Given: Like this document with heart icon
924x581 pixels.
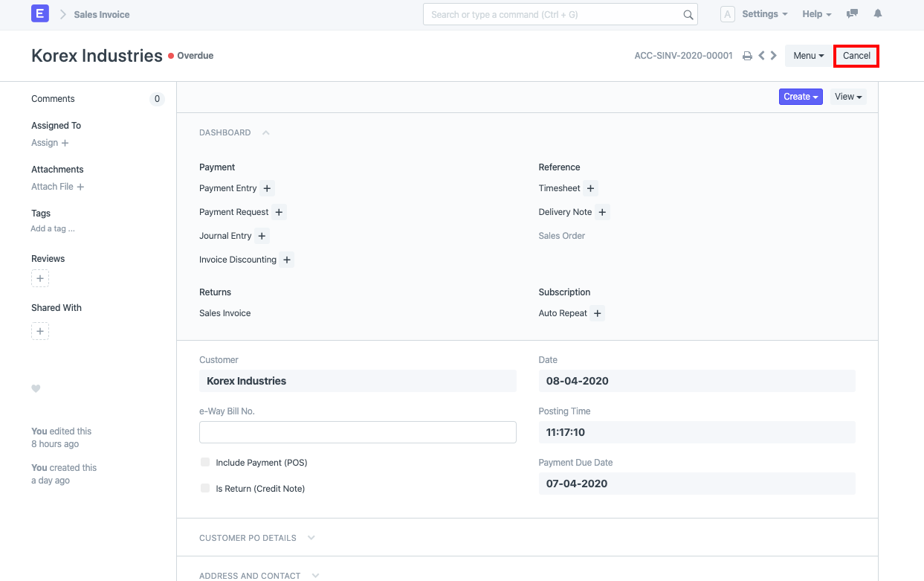Looking at the screenshot, I should [36, 388].
